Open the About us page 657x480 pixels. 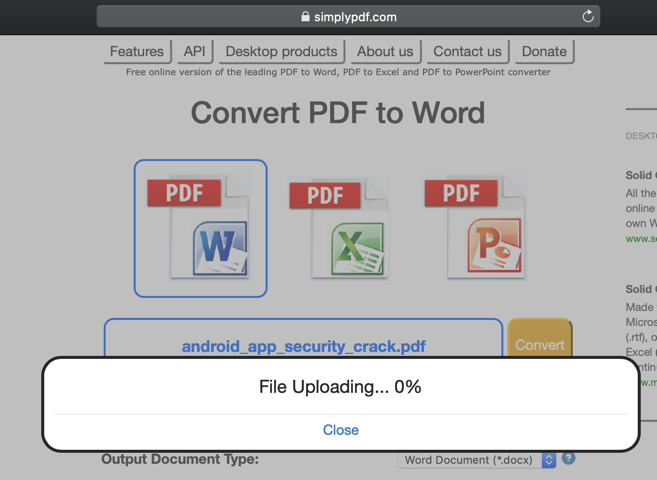(385, 52)
